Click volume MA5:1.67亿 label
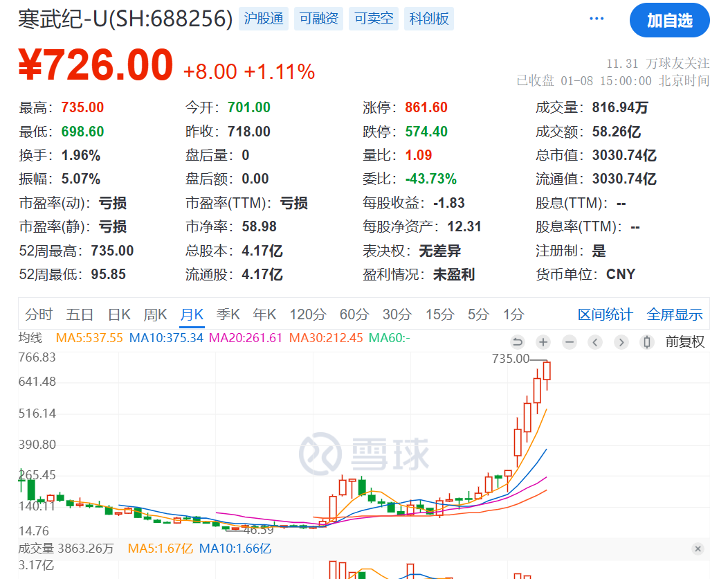 (x=160, y=549)
